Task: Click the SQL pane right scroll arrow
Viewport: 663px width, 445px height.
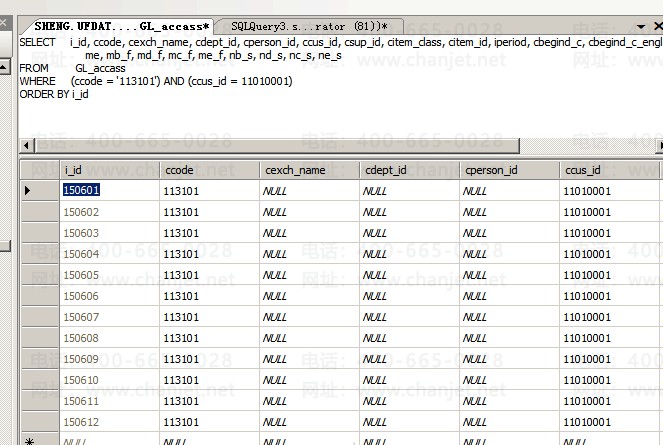Action: pyautogui.click(x=659, y=146)
